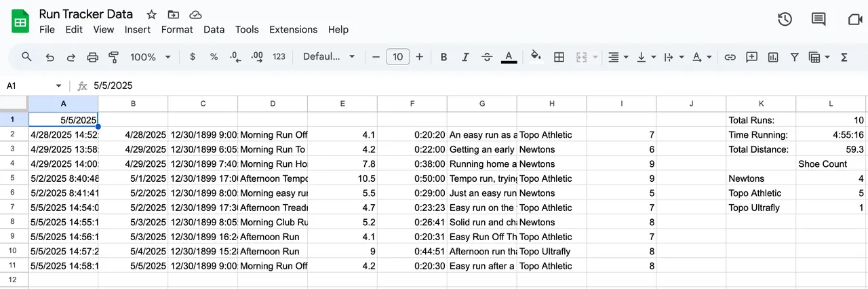Create a filter
Screen dimensions: 868x289
tap(794, 57)
